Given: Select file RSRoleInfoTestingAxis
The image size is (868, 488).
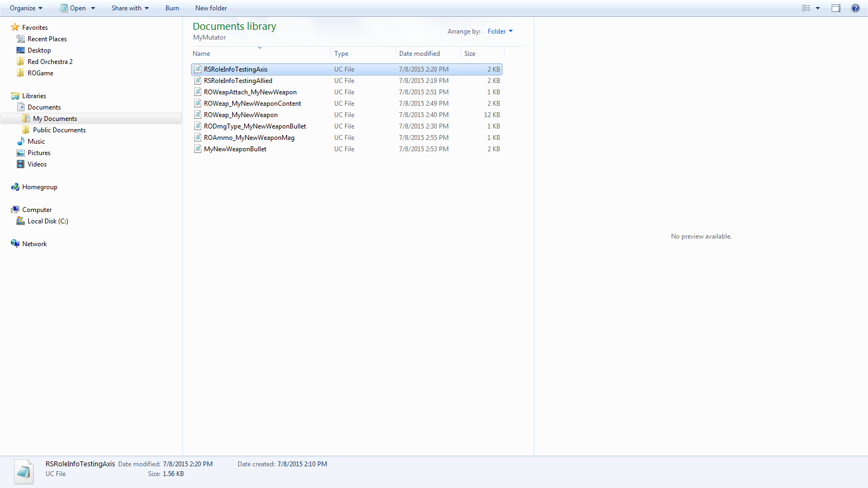Looking at the screenshot, I should pyautogui.click(x=346, y=69).
